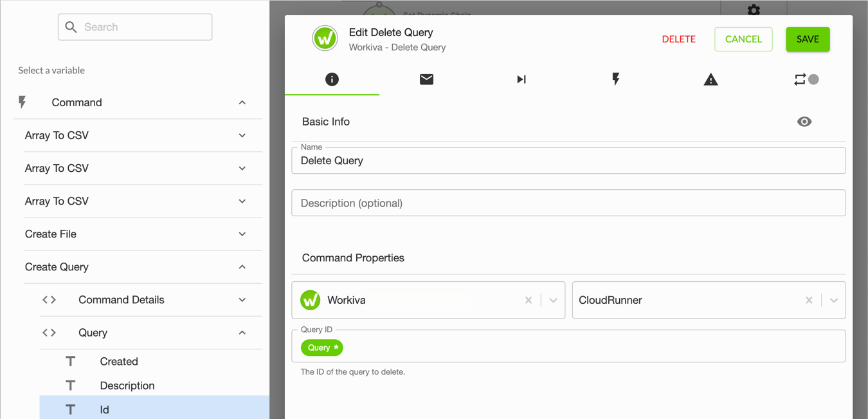This screenshot has height=419, width=868.
Task: Click the Command section label
Action: pyautogui.click(x=77, y=102)
